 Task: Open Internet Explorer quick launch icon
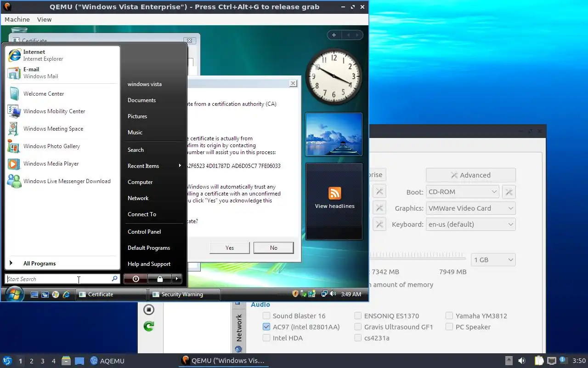point(66,294)
